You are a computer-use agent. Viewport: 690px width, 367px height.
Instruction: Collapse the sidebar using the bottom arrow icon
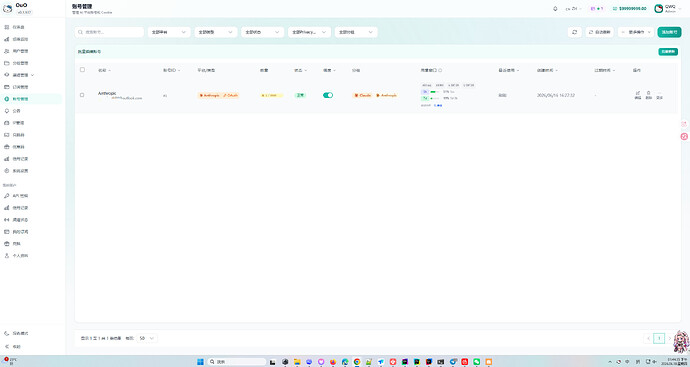(7, 347)
